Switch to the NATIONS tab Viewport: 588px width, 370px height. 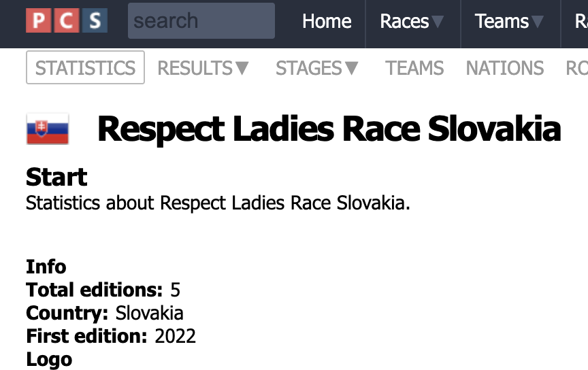click(x=505, y=68)
